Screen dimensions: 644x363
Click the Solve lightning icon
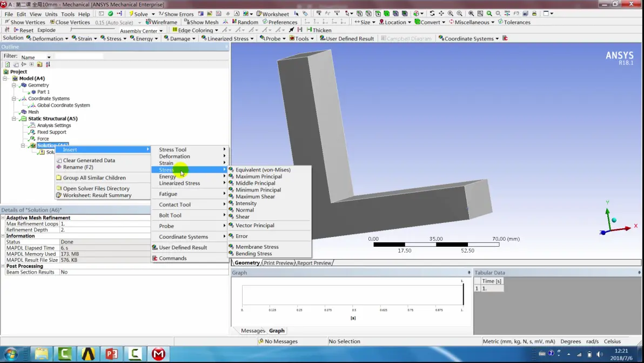click(x=131, y=14)
